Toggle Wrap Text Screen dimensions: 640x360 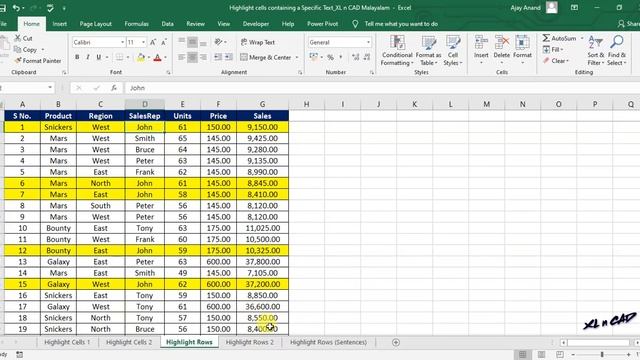click(258, 42)
